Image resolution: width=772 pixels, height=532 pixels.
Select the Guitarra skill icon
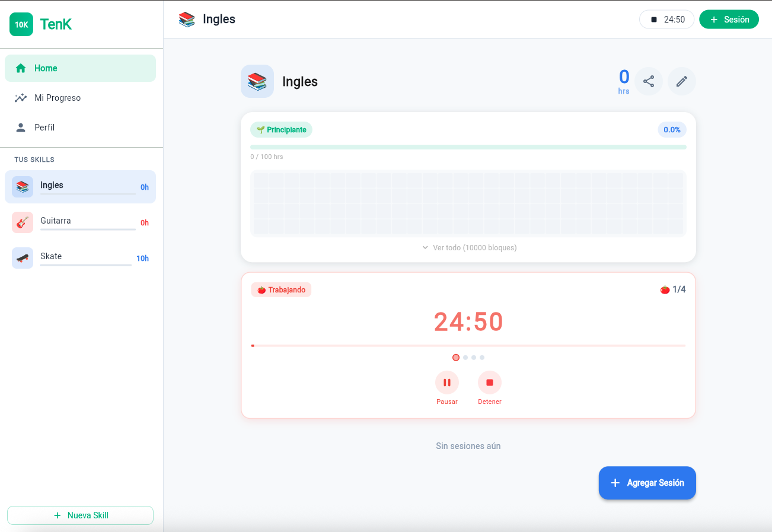click(22, 222)
